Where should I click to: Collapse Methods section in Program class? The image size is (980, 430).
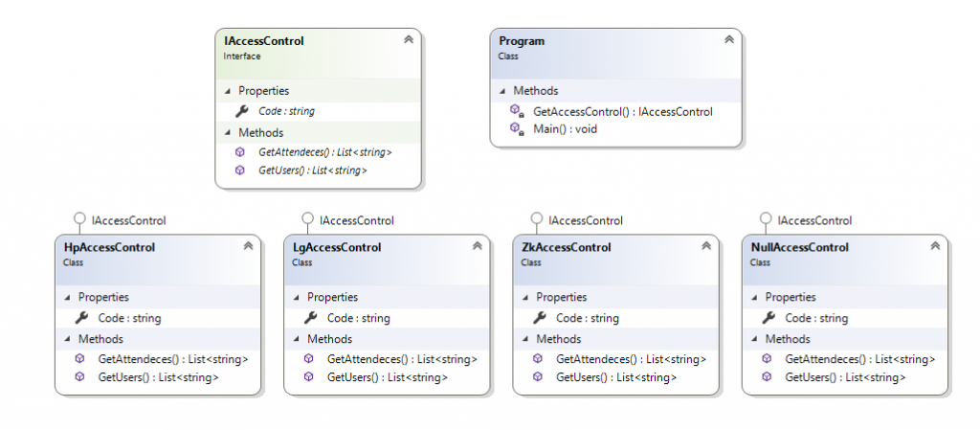(x=503, y=91)
